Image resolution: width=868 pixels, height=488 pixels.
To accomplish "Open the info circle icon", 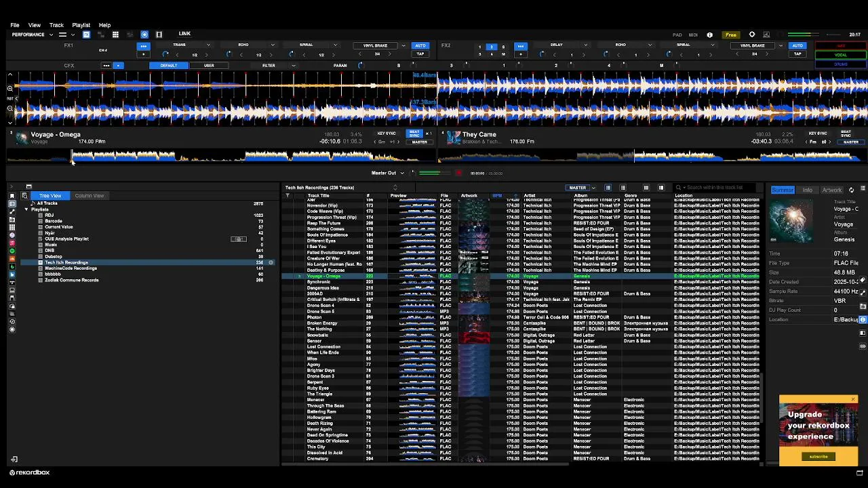I will click(710, 35).
